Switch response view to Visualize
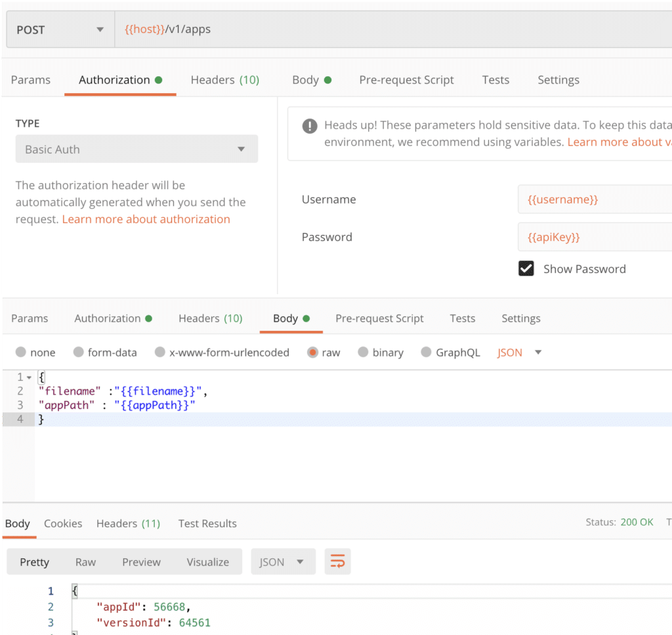This screenshot has height=635, width=672. [x=207, y=561]
